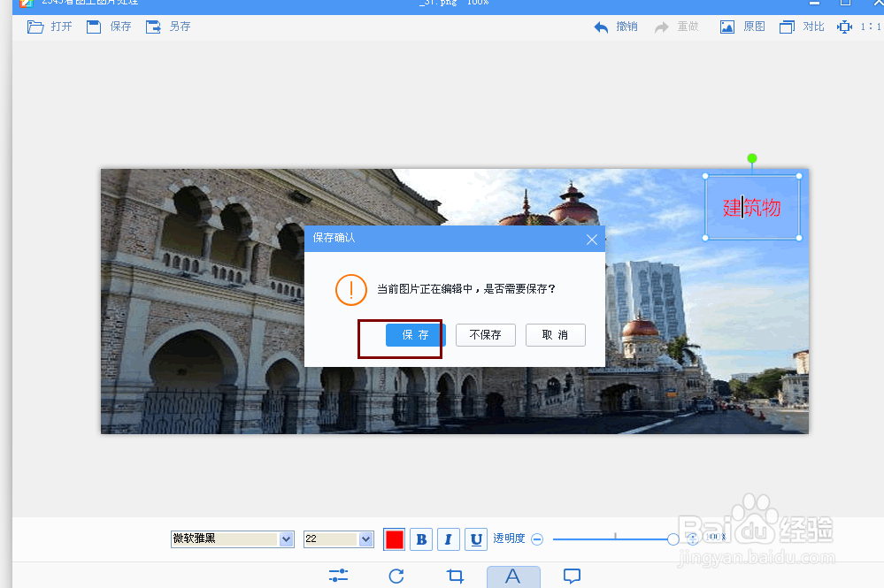The image size is (884, 588).
Task: Switch to 对比 compare view
Action: [x=800, y=26]
